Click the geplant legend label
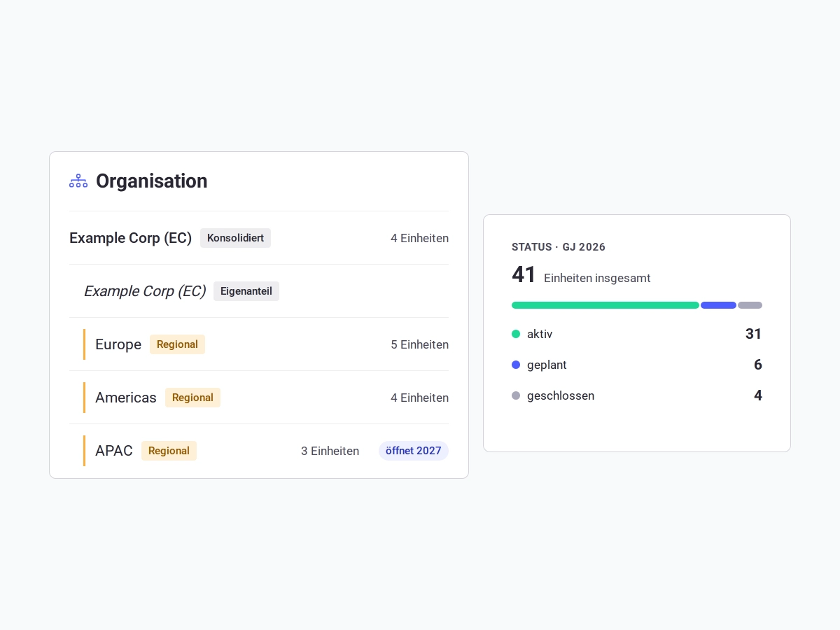 tap(547, 365)
